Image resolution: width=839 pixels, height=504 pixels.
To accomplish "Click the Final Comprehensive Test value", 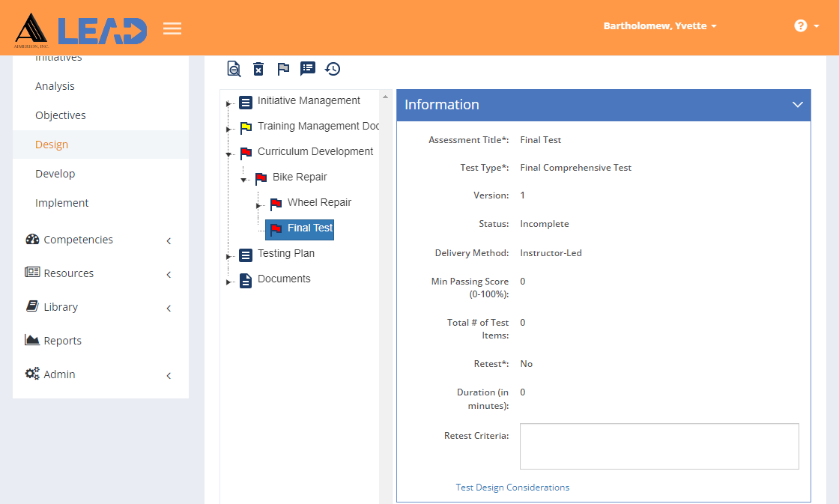I will click(576, 168).
